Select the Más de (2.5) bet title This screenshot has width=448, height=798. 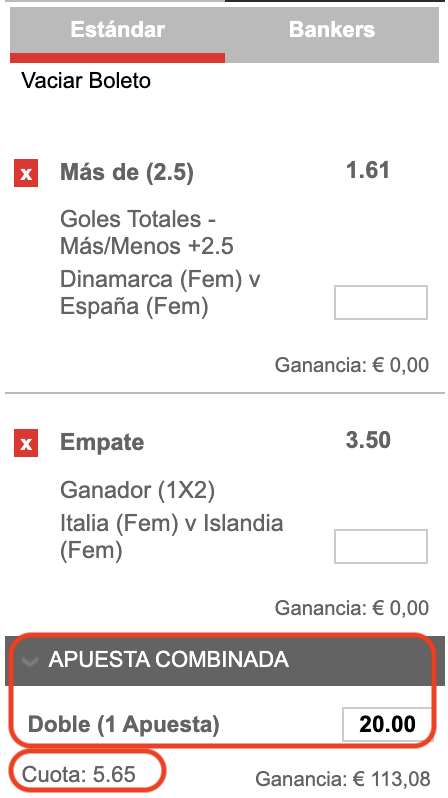(127, 173)
